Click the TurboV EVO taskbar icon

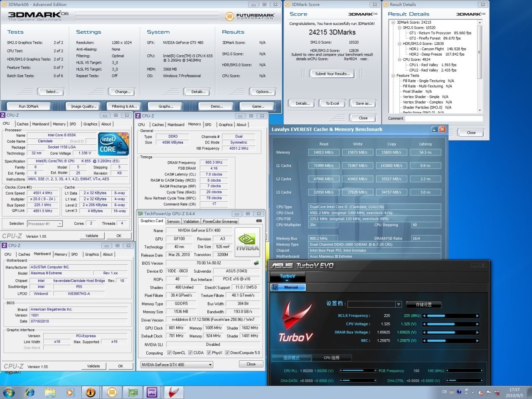174,392
